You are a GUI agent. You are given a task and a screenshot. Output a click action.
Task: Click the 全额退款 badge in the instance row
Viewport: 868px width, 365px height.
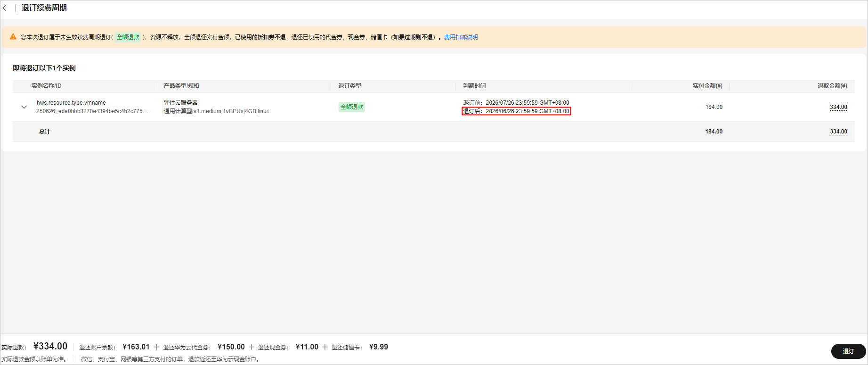(352, 107)
